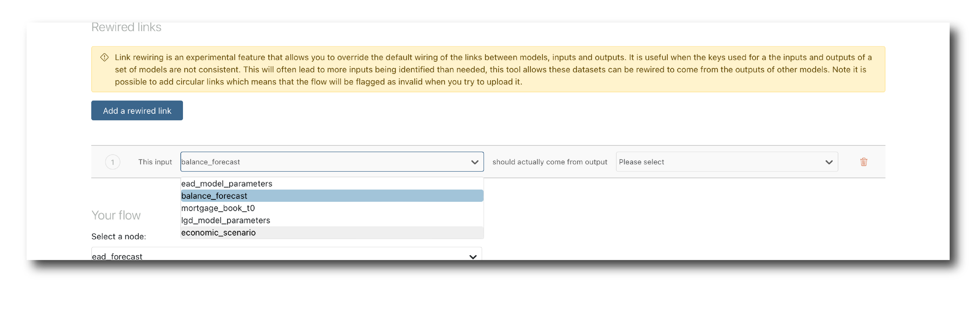Click the Your flow heading
980x312 pixels.
116,215
